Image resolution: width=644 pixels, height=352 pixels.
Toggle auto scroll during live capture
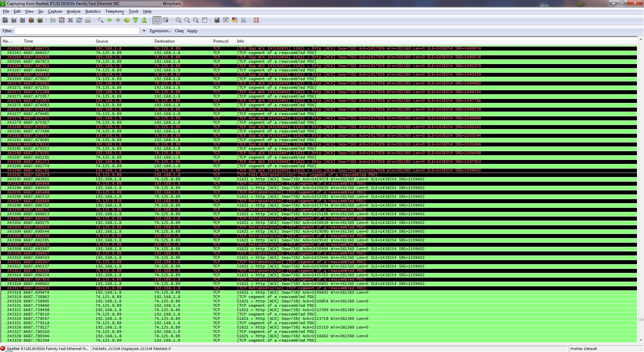166,20
